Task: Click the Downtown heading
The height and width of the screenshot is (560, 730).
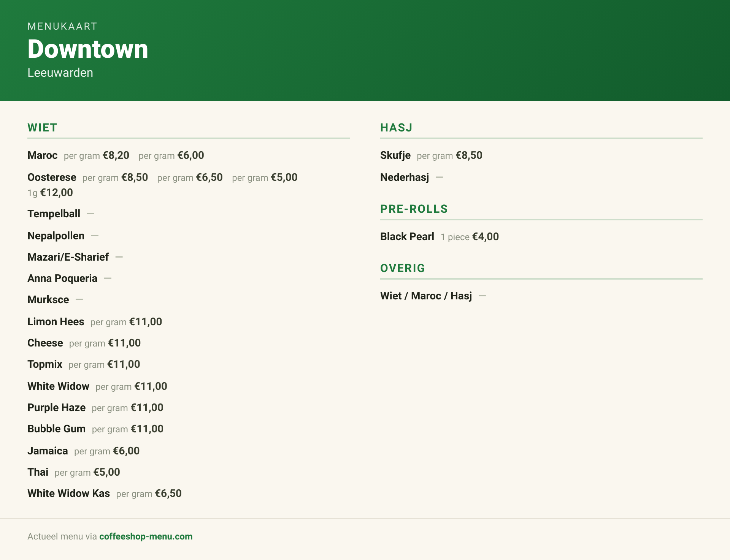Action: [88, 49]
